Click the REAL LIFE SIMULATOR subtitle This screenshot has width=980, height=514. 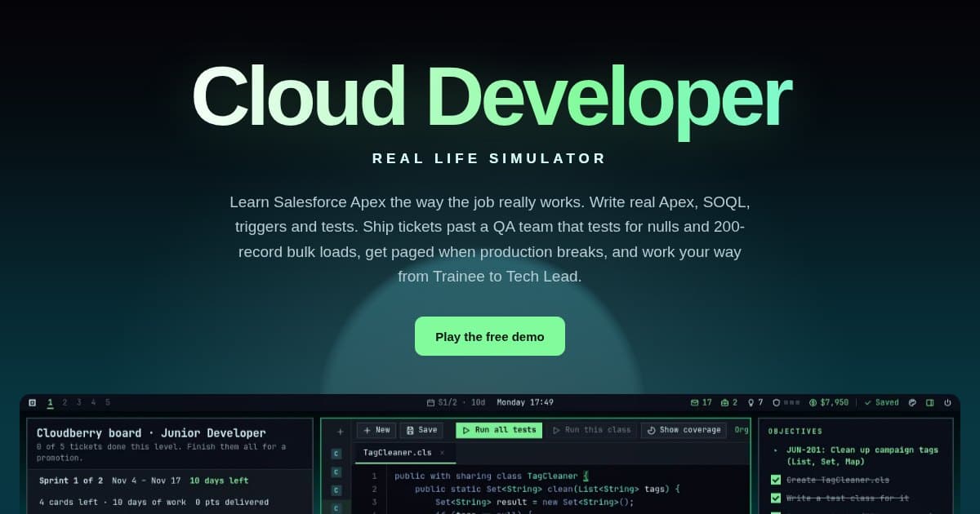coord(489,158)
